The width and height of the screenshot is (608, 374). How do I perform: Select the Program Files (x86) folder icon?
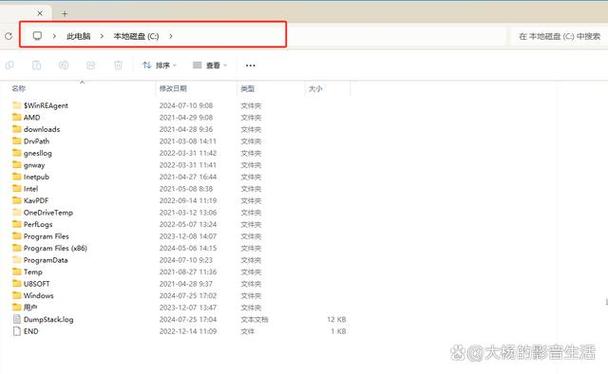[17, 248]
